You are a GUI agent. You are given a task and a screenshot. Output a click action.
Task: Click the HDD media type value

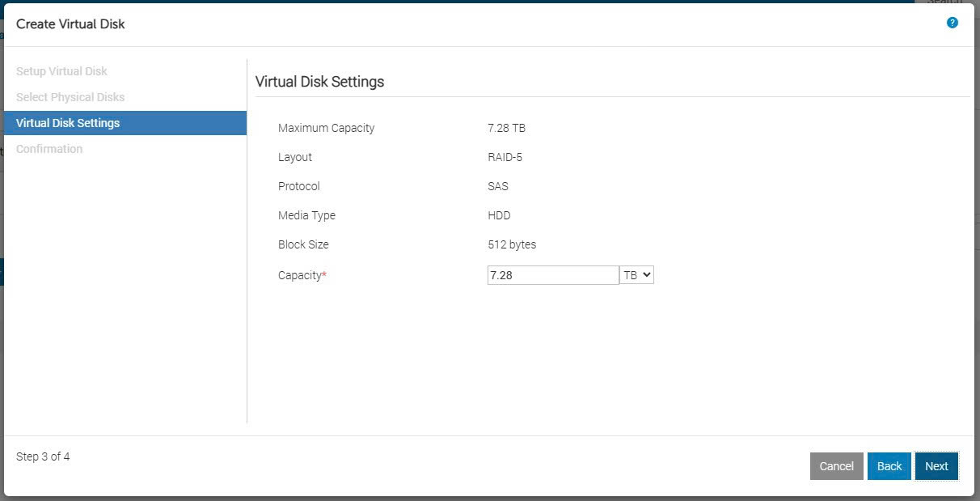tap(499, 215)
